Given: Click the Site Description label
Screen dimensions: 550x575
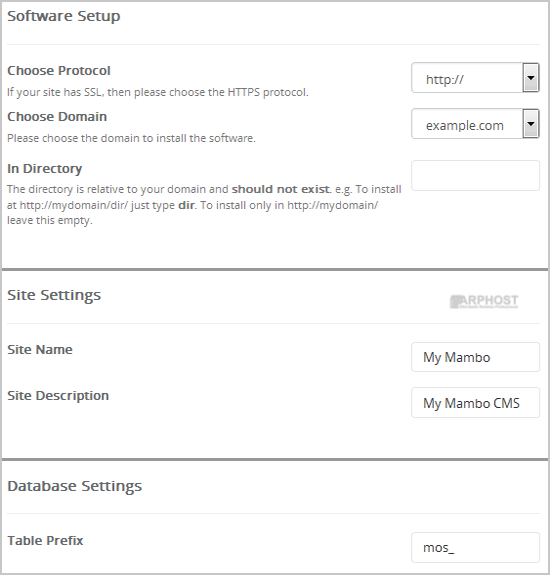Looking at the screenshot, I should click(x=58, y=396).
